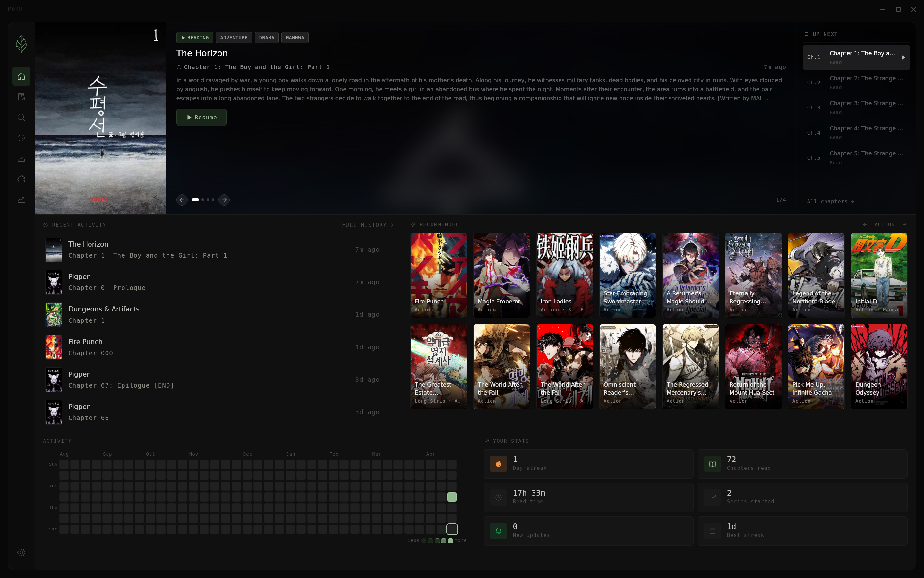
Task: Click the New updates bell icon
Action: tap(498, 530)
